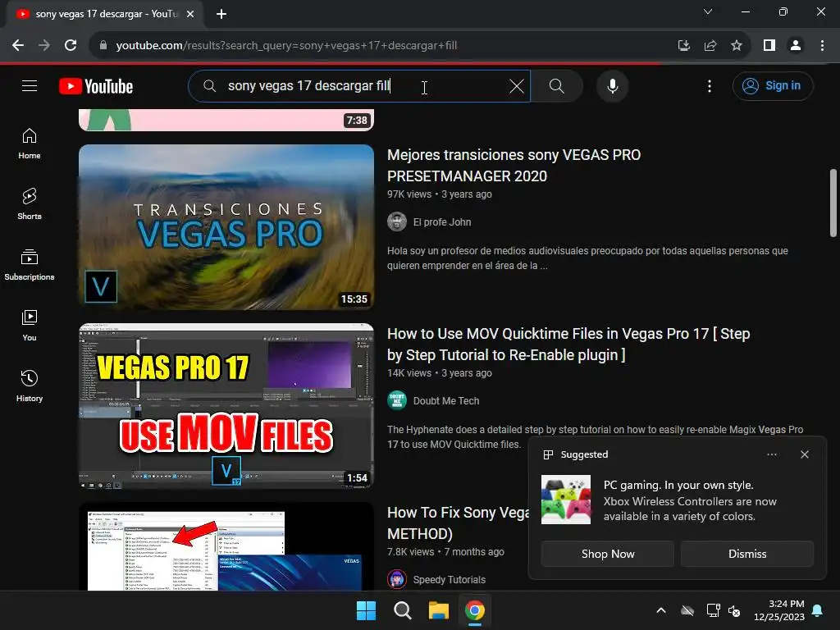Open YouTube settings three-dot menu

[710, 85]
